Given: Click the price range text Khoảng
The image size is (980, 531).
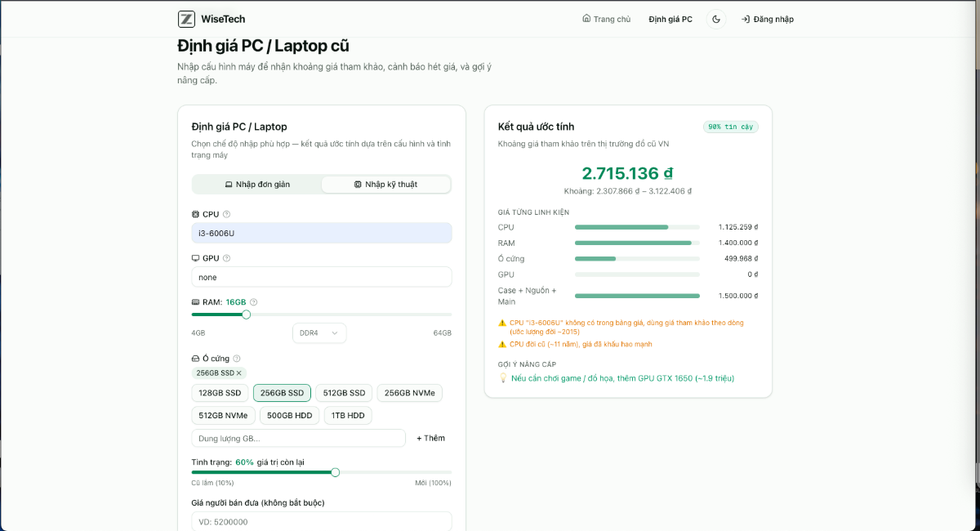Looking at the screenshot, I should [x=627, y=191].
